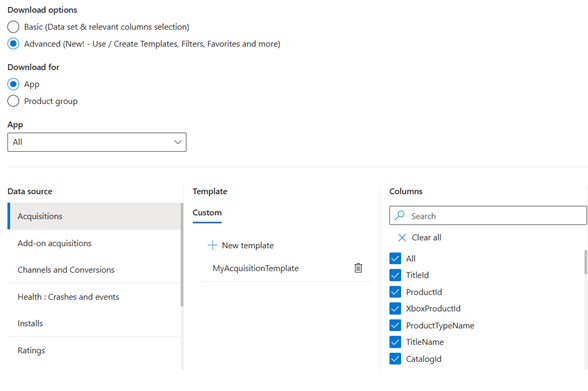Switch to the Custom template tab
The image size is (588, 391).
pyautogui.click(x=207, y=213)
